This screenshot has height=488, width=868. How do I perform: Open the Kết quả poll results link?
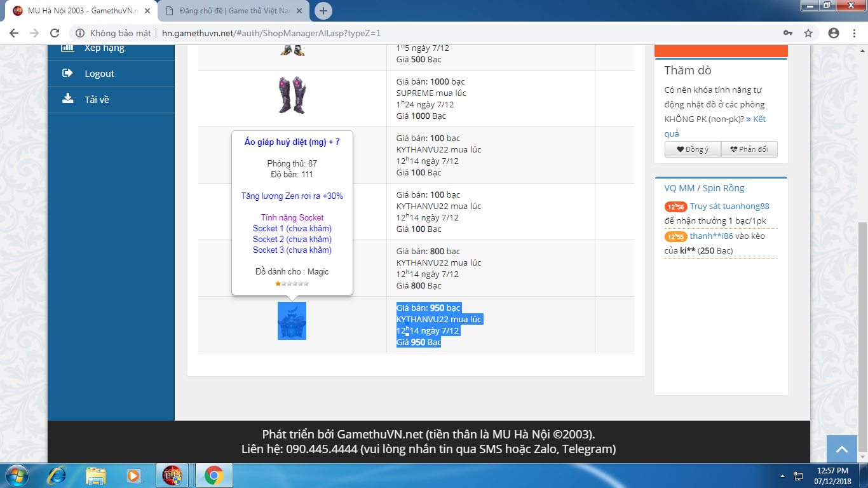(715, 126)
